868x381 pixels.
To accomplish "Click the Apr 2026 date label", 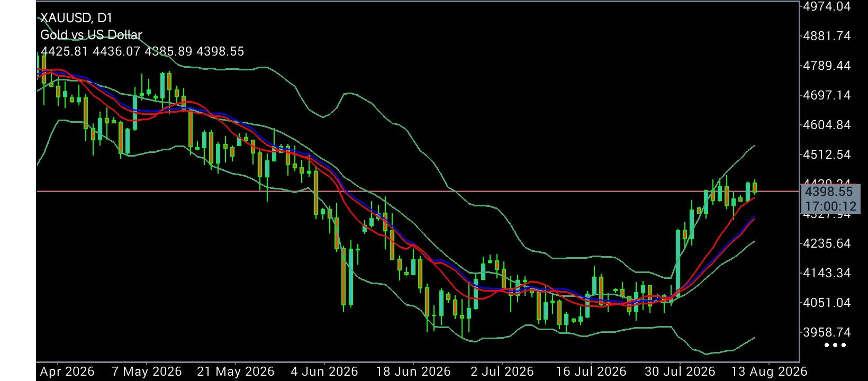I will pos(66,371).
